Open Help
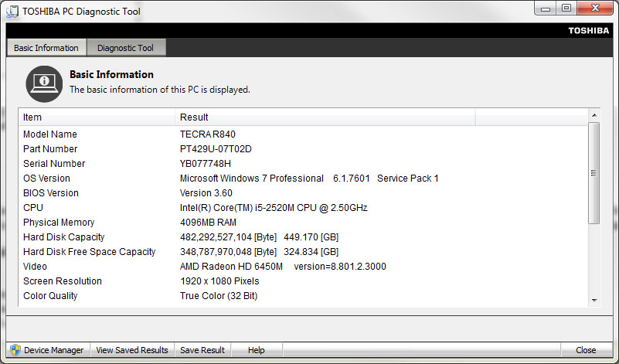The image size is (619, 364). click(257, 350)
